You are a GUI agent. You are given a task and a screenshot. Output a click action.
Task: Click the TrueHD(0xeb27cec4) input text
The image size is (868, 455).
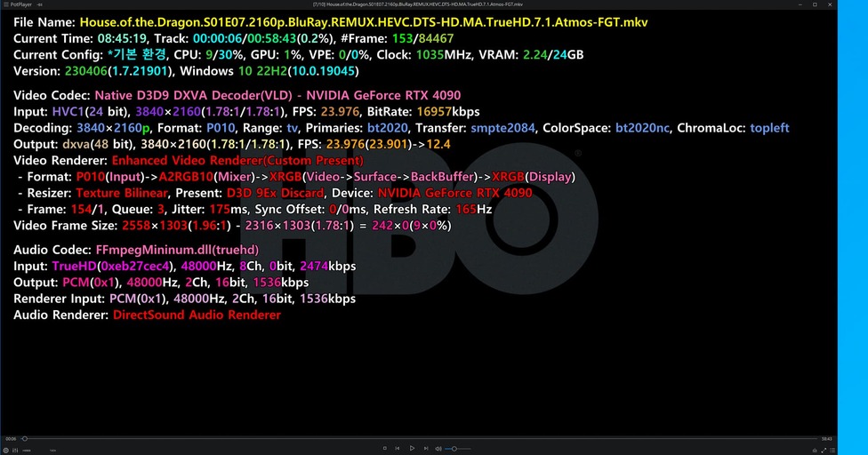[111, 267]
